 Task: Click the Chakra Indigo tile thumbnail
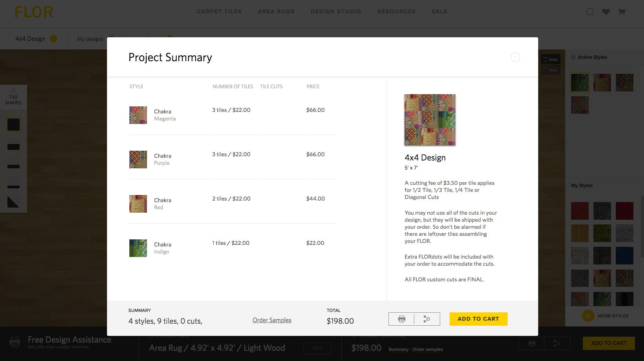[x=138, y=248]
